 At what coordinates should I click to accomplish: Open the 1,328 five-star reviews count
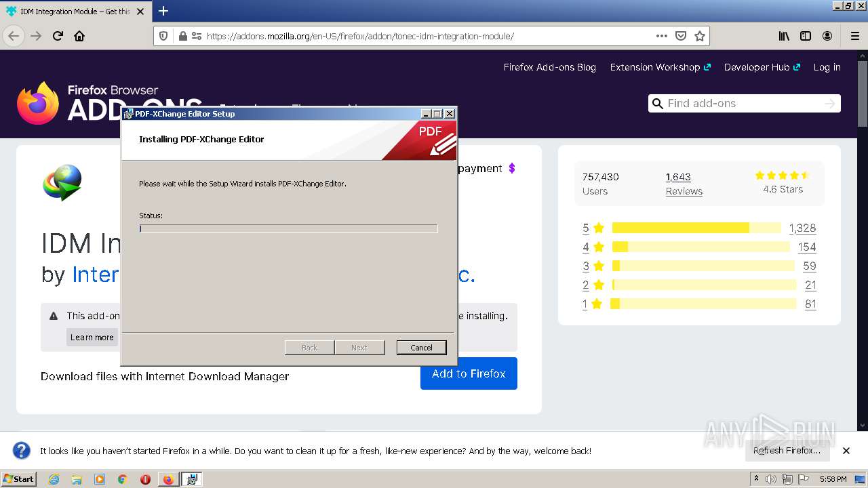tap(802, 228)
